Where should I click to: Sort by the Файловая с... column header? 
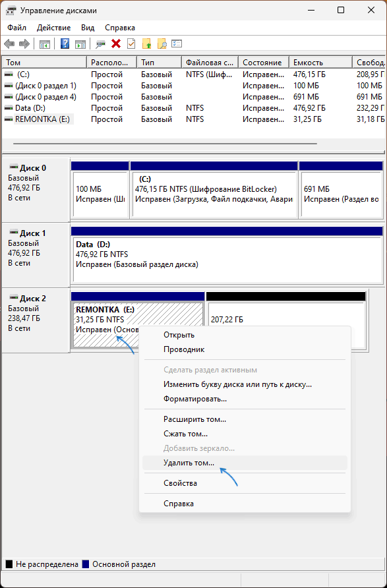pos(210,63)
